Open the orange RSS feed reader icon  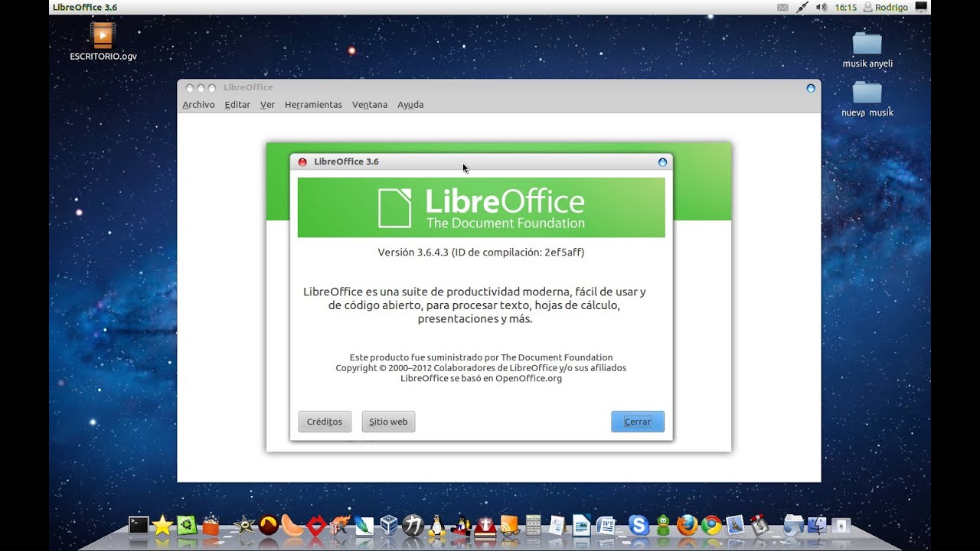click(x=509, y=525)
